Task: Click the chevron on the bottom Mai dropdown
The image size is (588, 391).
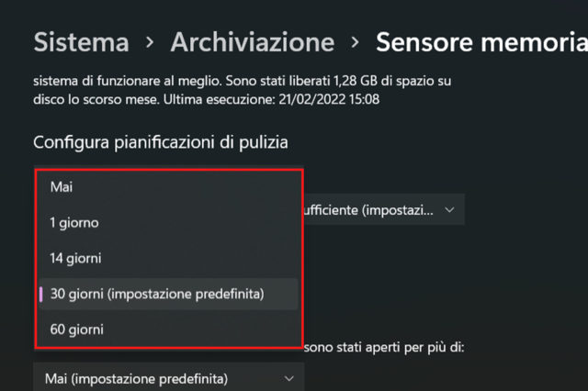Action: pyautogui.click(x=288, y=378)
